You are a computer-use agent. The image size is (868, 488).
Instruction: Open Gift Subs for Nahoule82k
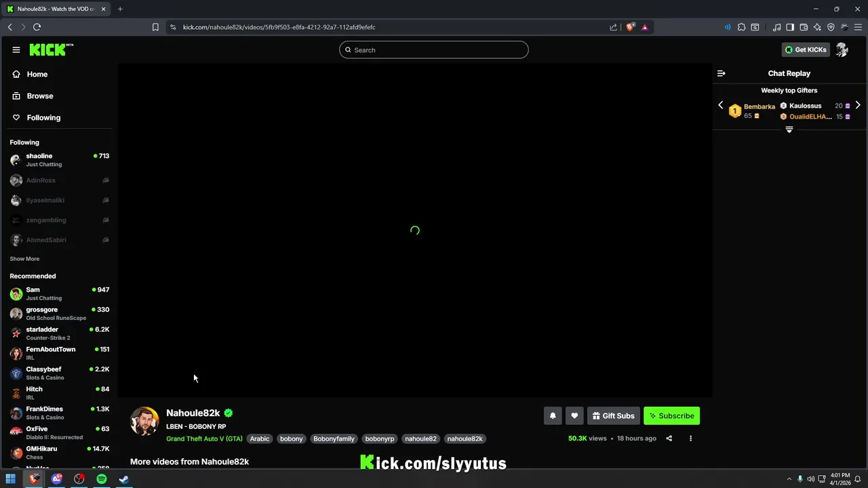(x=613, y=415)
